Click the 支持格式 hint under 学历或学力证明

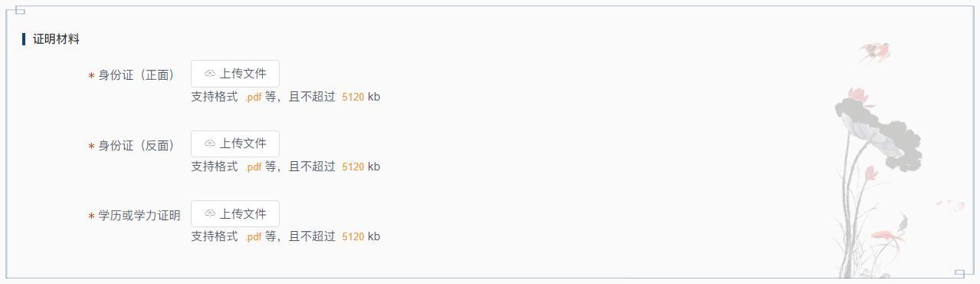click(x=215, y=236)
